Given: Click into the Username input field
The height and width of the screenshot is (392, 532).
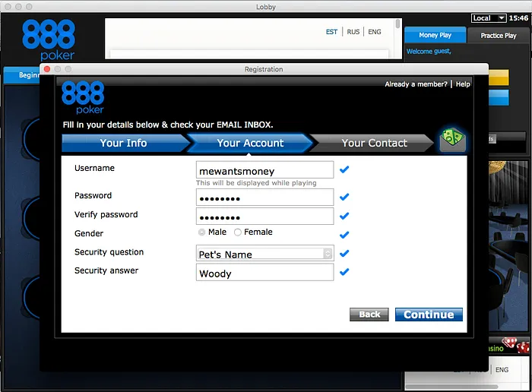Looking at the screenshot, I should [x=264, y=170].
